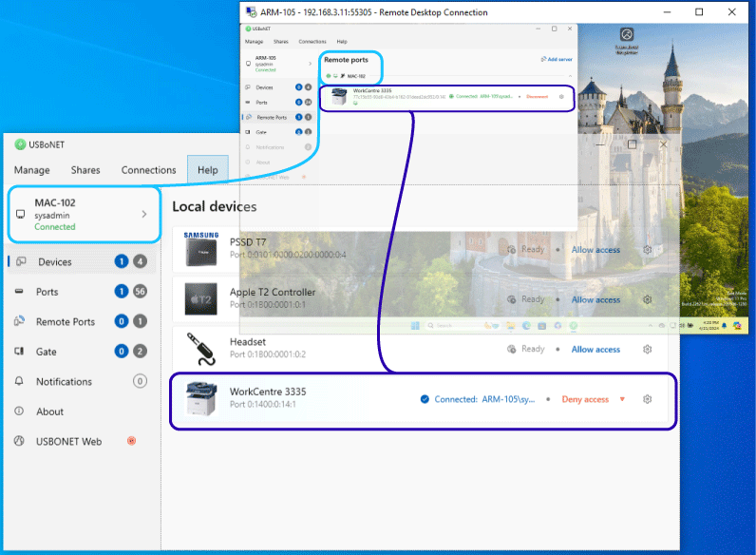Image resolution: width=756 pixels, height=555 pixels.
Task: Open settings gear for PSSD T7
Action: tap(647, 250)
